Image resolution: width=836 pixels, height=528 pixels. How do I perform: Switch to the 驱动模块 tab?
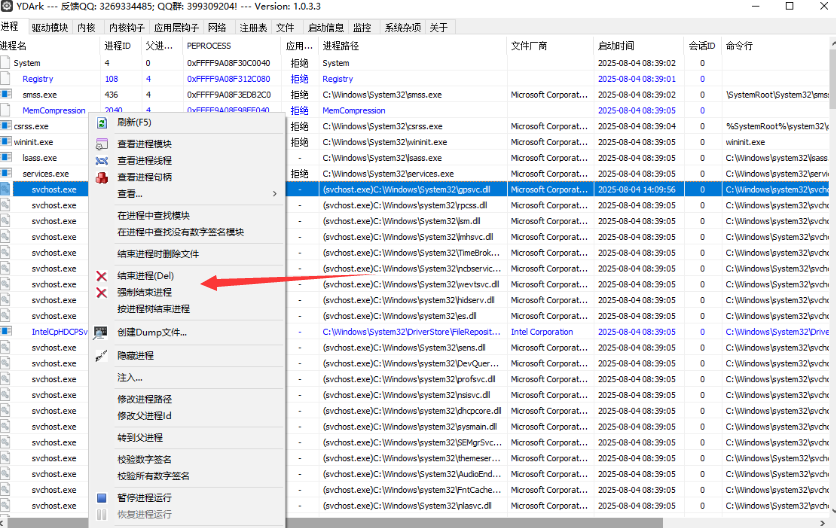tap(49, 27)
